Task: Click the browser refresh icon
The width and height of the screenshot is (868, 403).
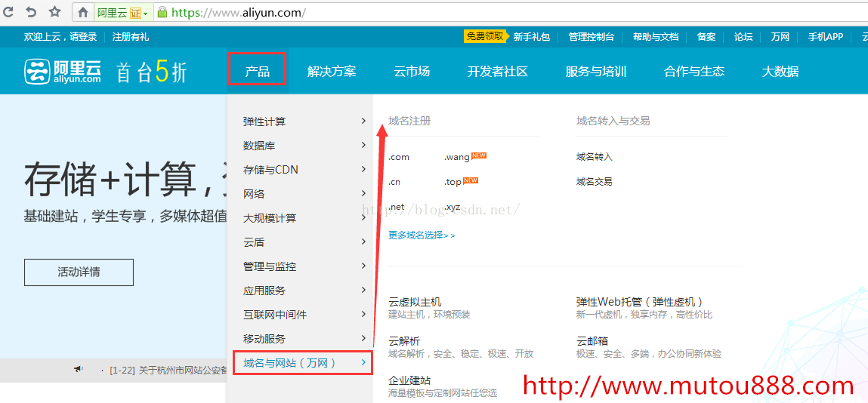Action: [8, 11]
